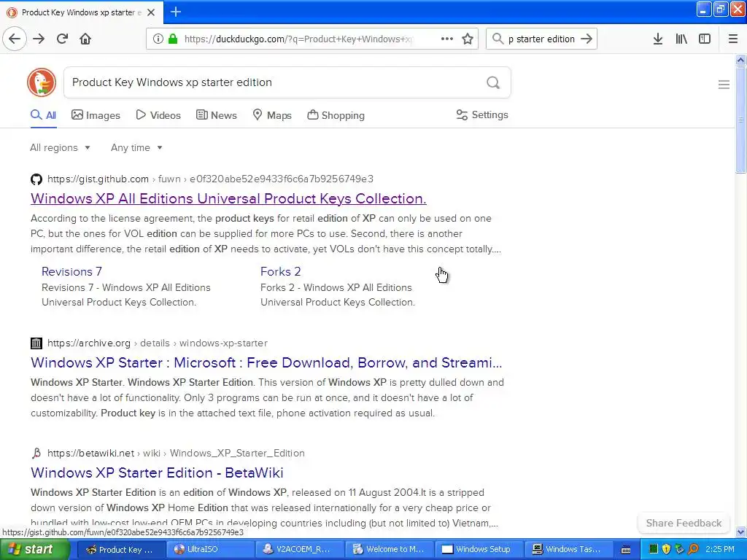Click scrollbar down arrow

[x=740, y=532]
